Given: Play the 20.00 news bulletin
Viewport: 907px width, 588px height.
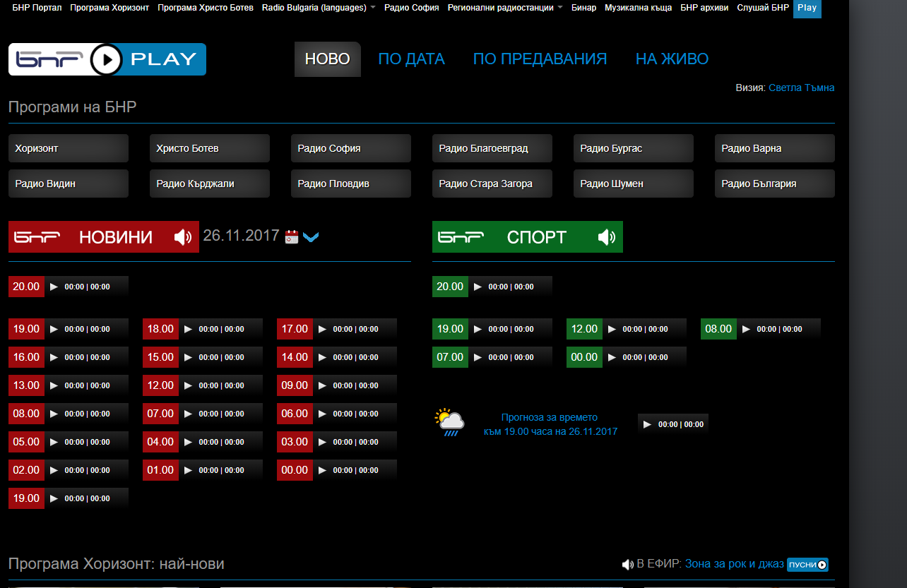Looking at the screenshot, I should click(54, 287).
